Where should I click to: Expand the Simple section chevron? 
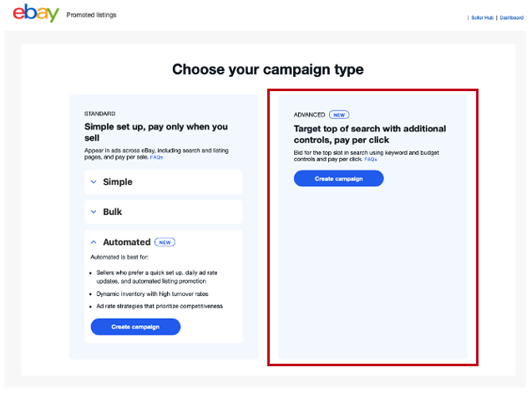click(x=94, y=181)
